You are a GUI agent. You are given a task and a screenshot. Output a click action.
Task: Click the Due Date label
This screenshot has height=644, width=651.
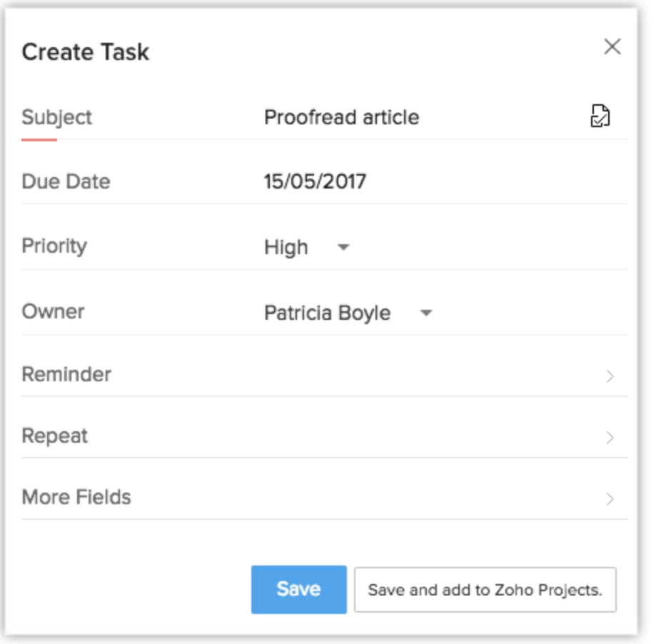coord(66,181)
